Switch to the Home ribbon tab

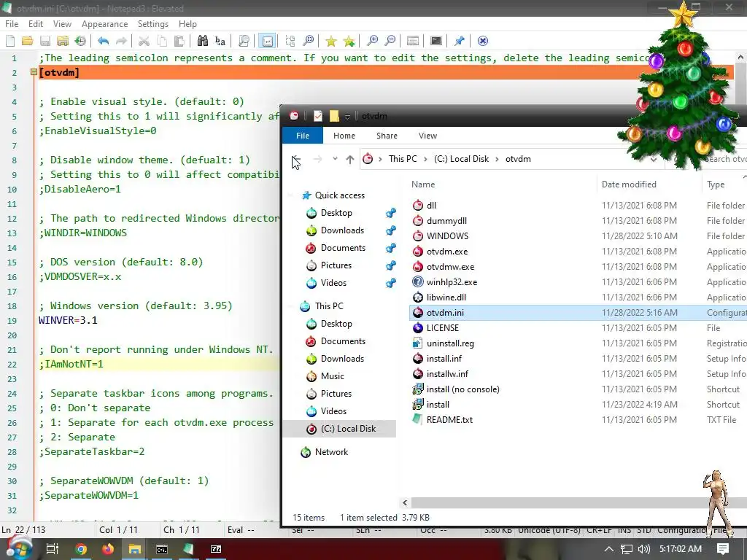[344, 136]
